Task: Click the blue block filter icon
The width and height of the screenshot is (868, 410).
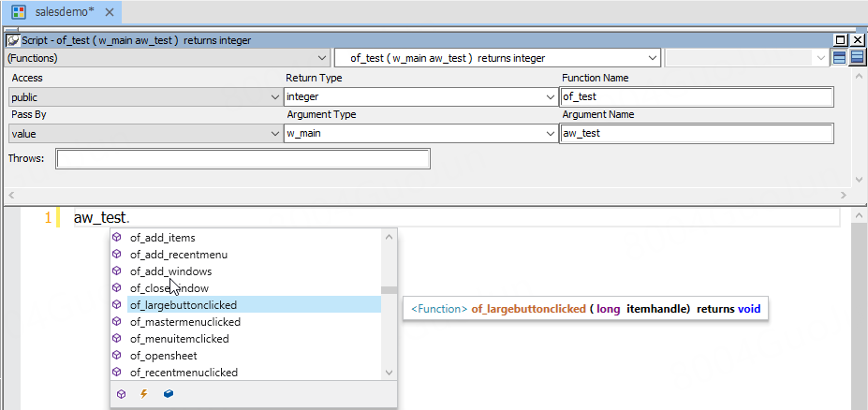Action: [x=169, y=394]
